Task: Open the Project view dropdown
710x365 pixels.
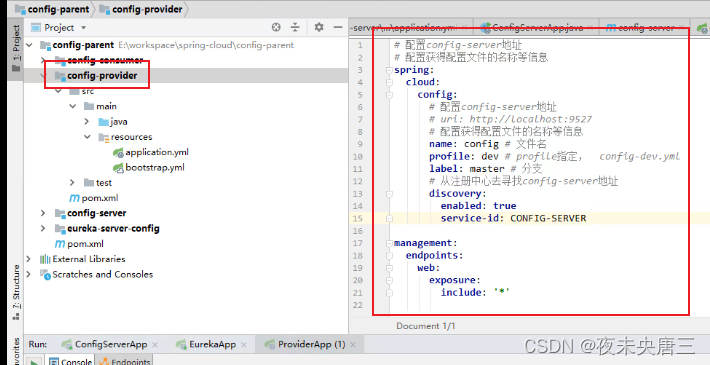Action: pyautogui.click(x=83, y=28)
